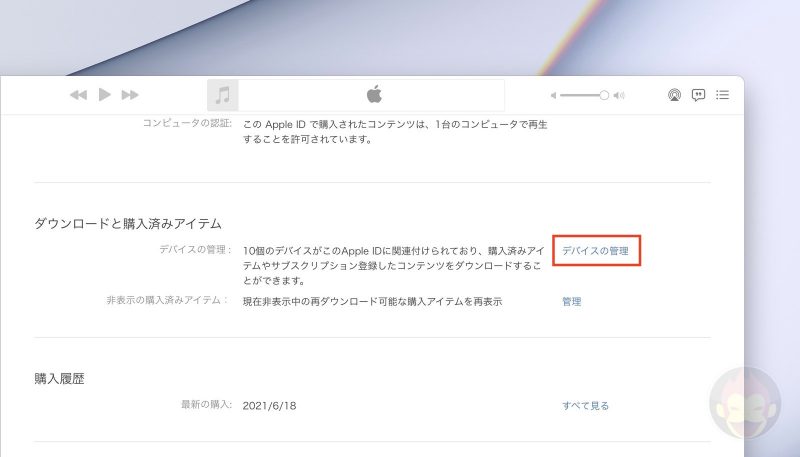Screen dimensions: 800x457
Task: Click the computer authorization description text
Action: click(x=395, y=132)
